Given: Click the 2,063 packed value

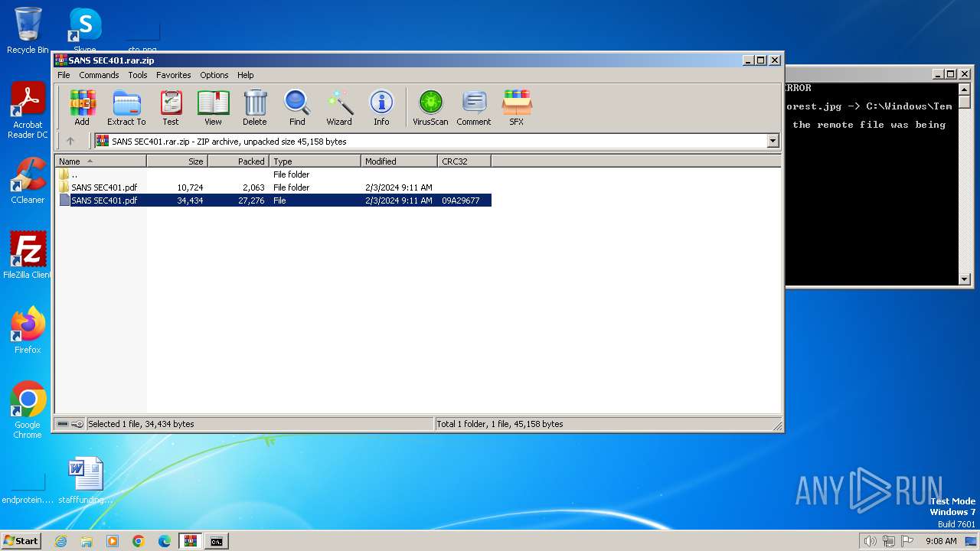Looking at the screenshot, I should 253,187.
